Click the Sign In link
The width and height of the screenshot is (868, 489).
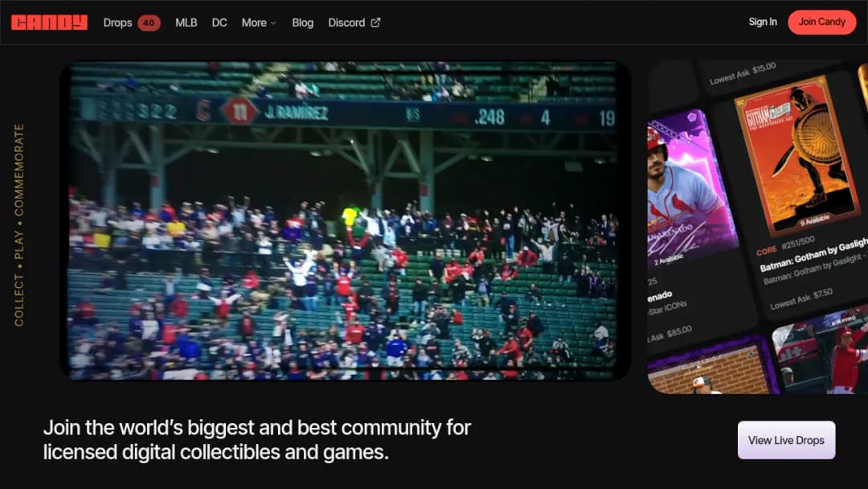pos(763,23)
